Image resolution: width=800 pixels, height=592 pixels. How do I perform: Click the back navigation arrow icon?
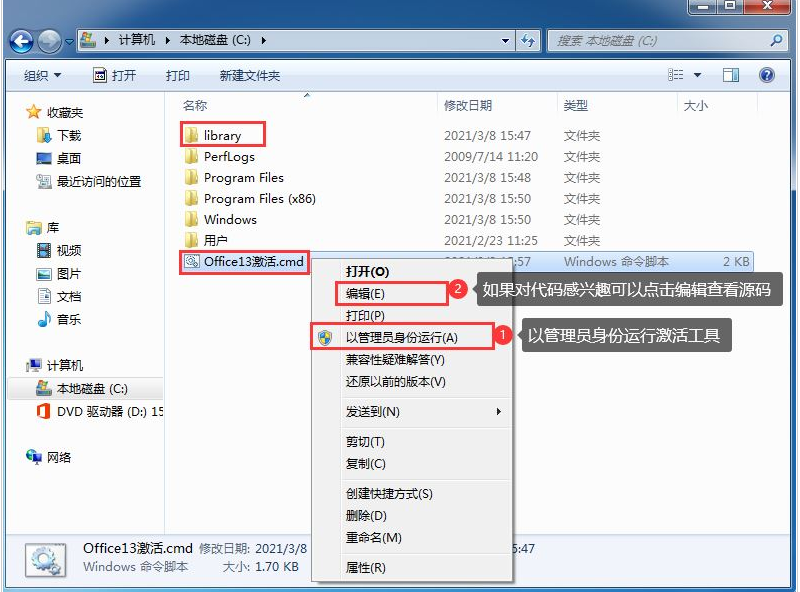(x=20, y=41)
